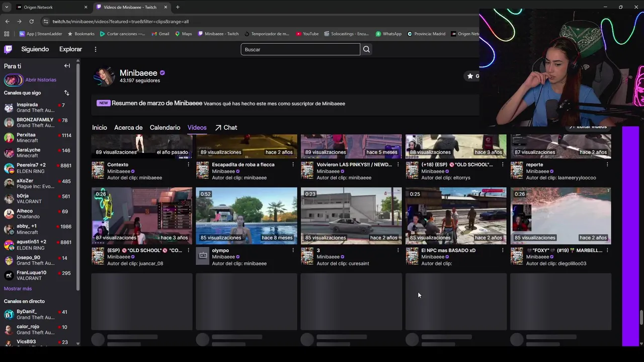Open Resumen de marzo de Minibaeee
Viewport: 644px width, 362px height.
[157, 103]
